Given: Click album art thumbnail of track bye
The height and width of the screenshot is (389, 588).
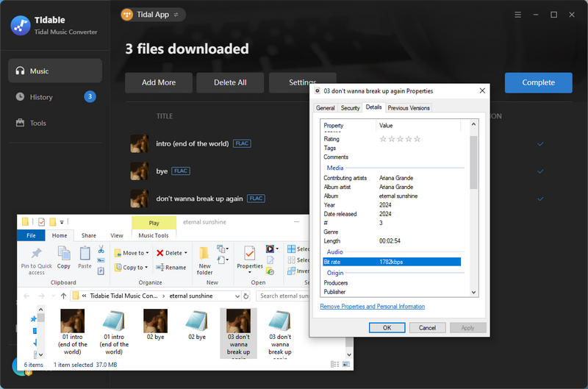Looking at the screenshot, I should click(x=140, y=171).
